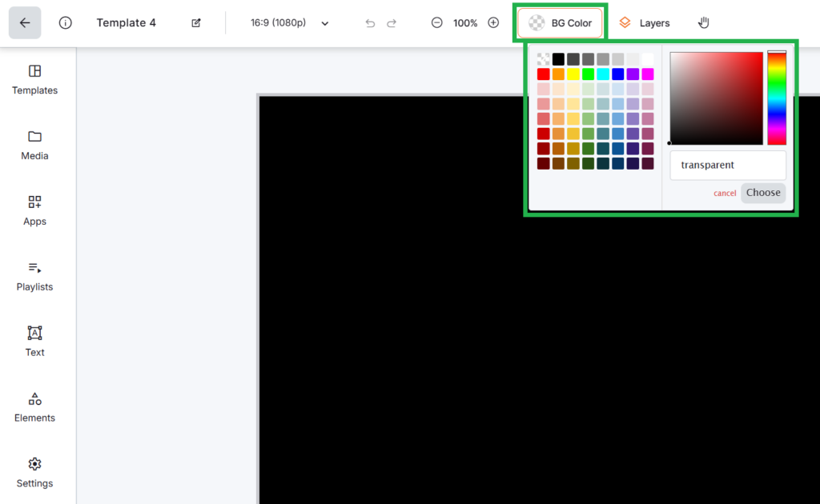Redo the last canvas change
820x504 pixels.
tap(392, 22)
